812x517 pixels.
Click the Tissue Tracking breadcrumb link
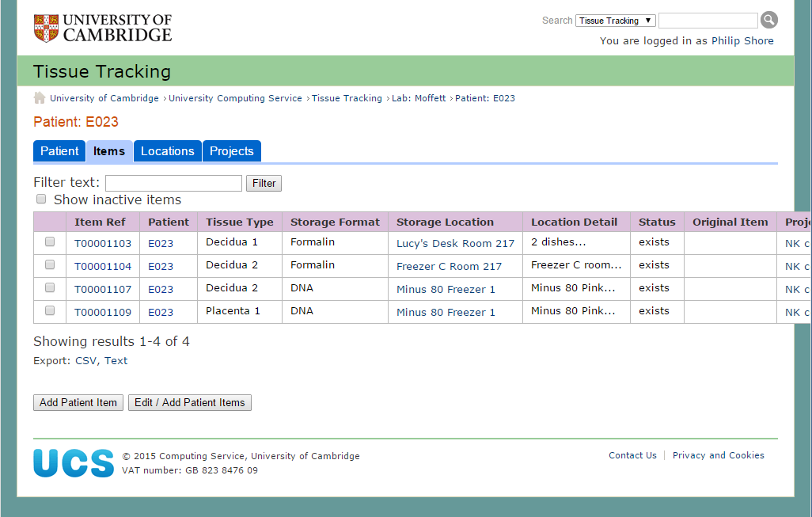click(x=347, y=98)
